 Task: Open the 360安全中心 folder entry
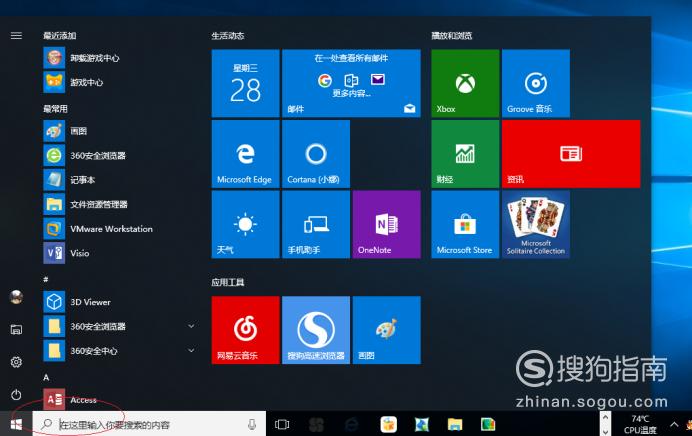click(x=119, y=350)
